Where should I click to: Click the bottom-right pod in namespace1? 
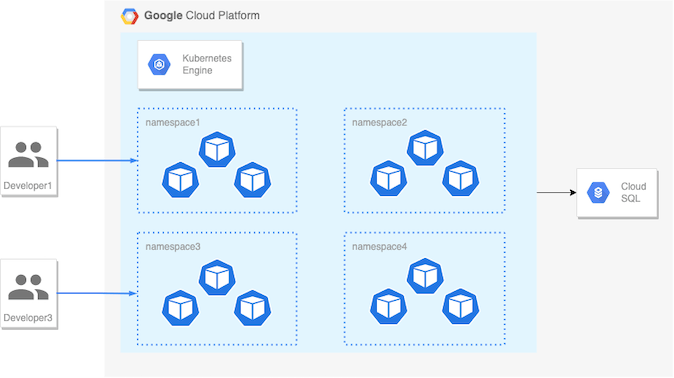[x=253, y=180]
